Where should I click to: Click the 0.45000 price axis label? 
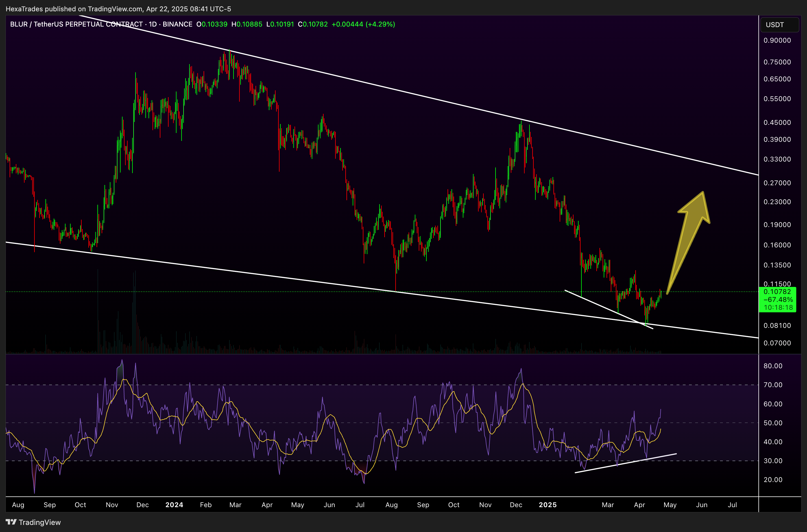(777, 123)
